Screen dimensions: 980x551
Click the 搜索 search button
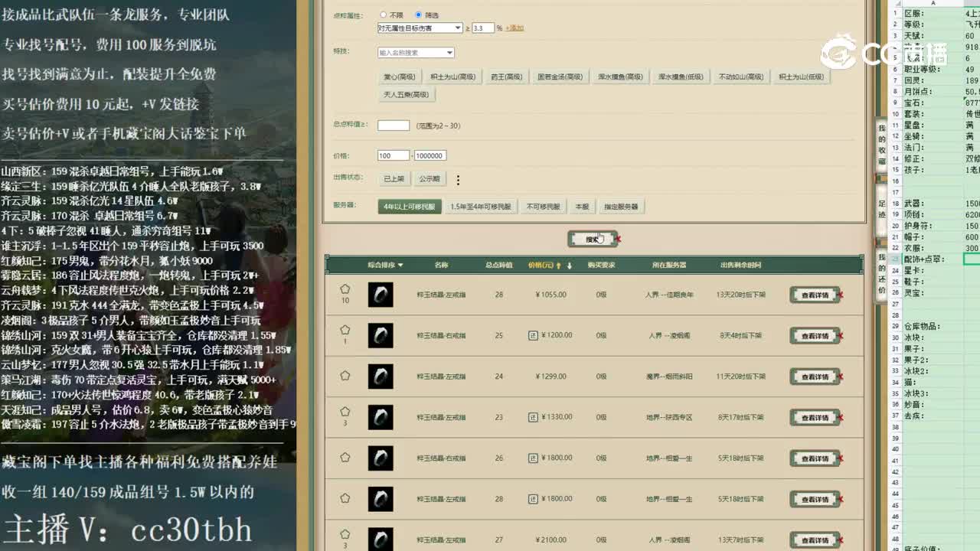(593, 240)
